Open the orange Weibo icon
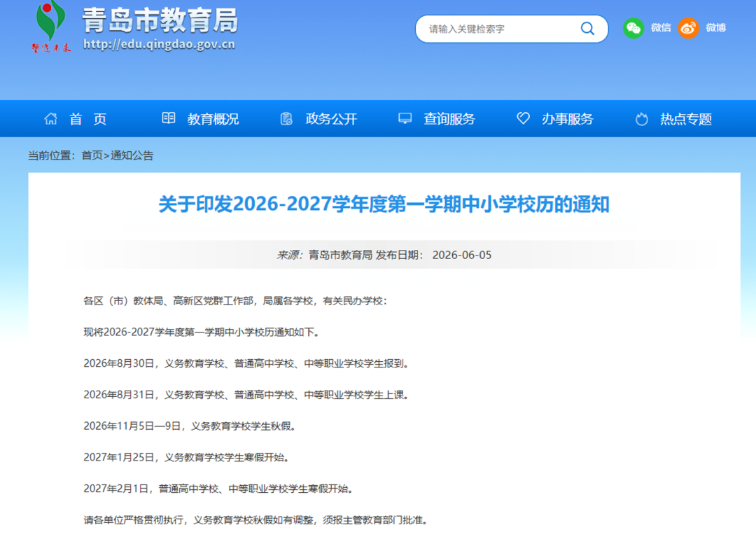The width and height of the screenshot is (756, 546). tap(688, 28)
